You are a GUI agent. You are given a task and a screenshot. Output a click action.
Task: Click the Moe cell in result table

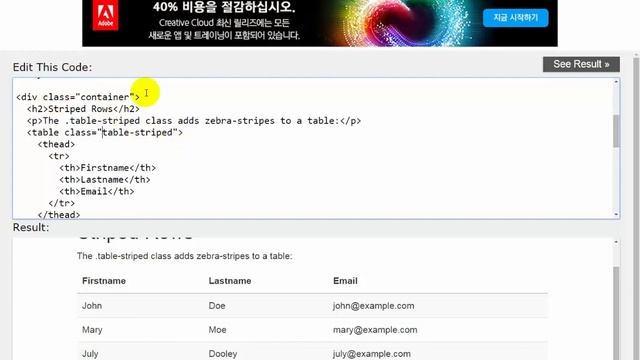point(217,330)
